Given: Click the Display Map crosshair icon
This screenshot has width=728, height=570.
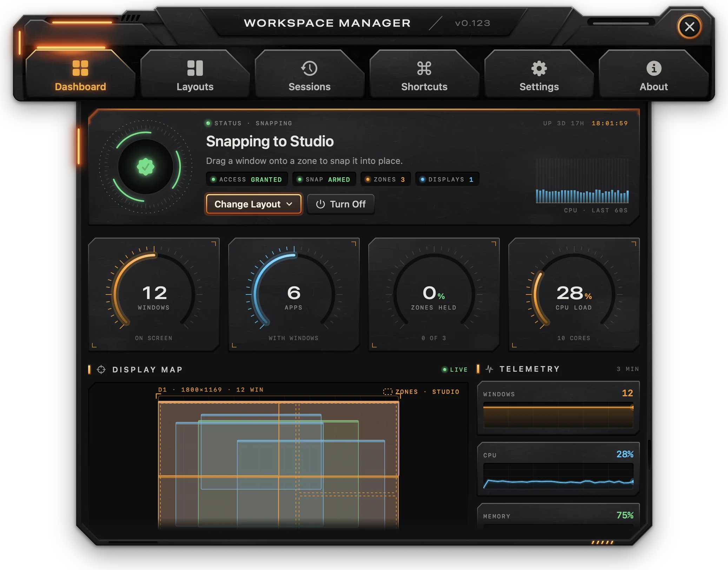Looking at the screenshot, I should click(101, 370).
